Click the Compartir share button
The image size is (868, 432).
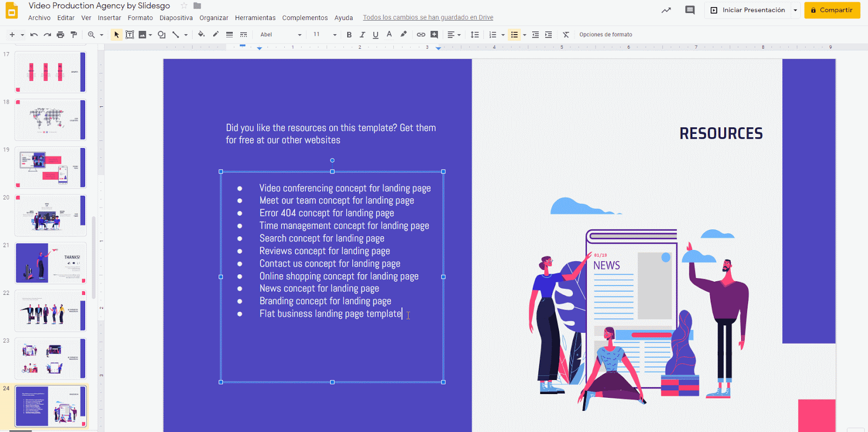(832, 10)
